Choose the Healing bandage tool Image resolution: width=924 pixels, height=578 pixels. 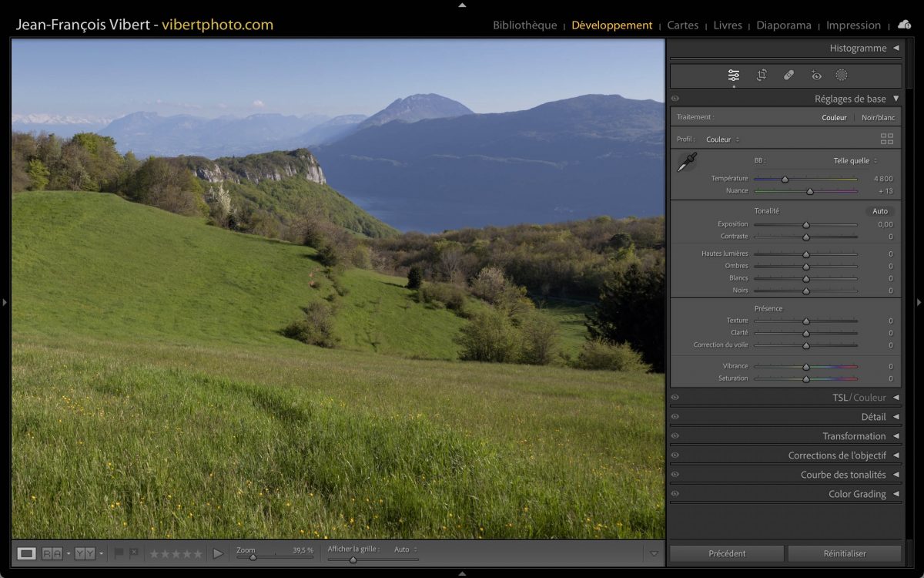[788, 76]
